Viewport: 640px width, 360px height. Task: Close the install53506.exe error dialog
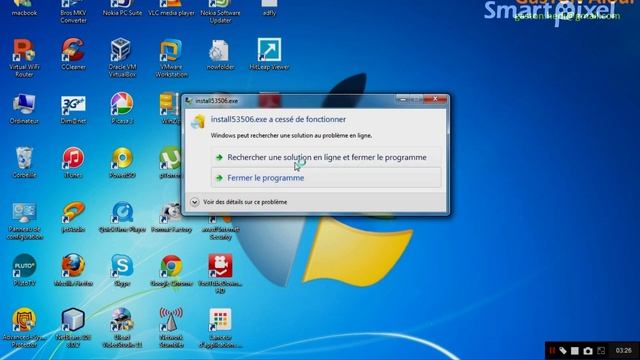(435, 99)
